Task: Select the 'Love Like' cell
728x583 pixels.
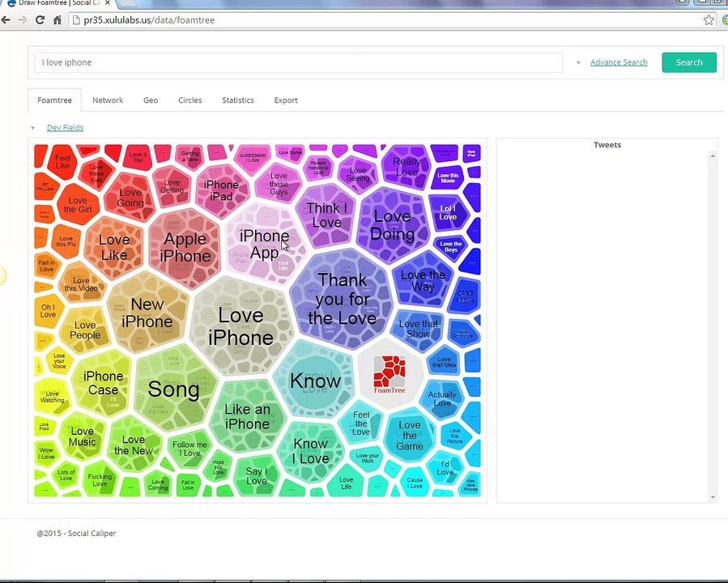Action: [x=114, y=248]
